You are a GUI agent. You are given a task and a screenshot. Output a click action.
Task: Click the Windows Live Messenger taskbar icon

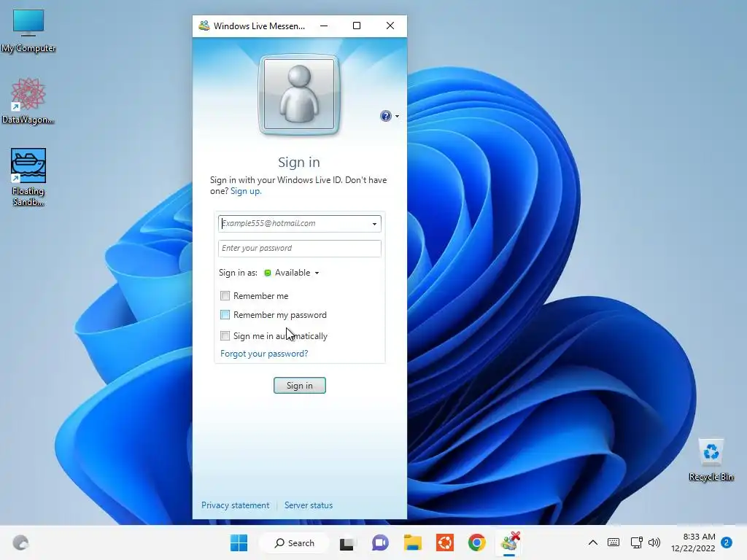click(x=509, y=542)
